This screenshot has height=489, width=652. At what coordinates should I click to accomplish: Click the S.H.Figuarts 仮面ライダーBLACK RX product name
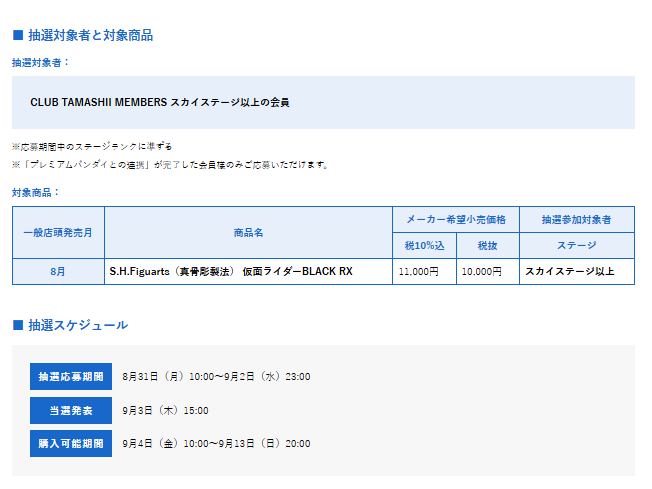(x=231, y=272)
